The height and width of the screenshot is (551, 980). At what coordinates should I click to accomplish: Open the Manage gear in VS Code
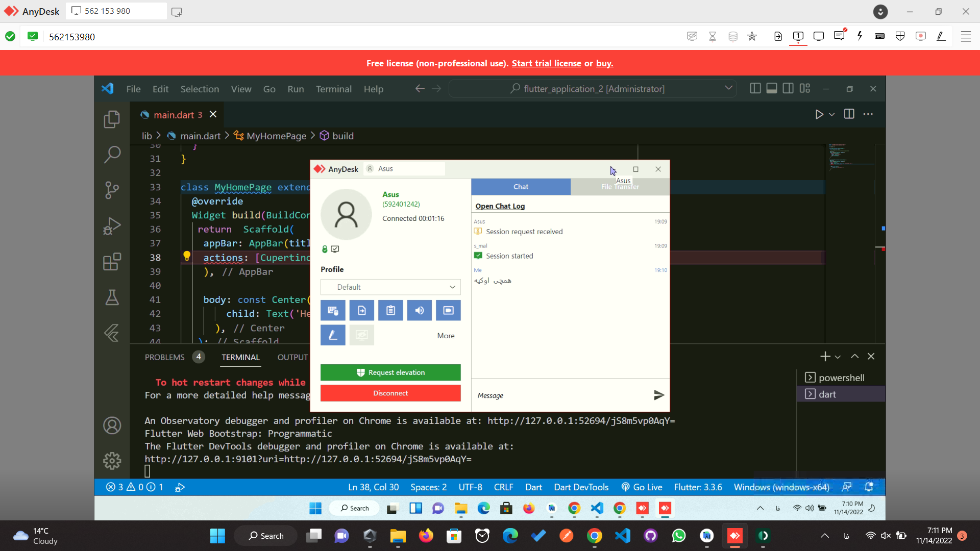coord(112,461)
